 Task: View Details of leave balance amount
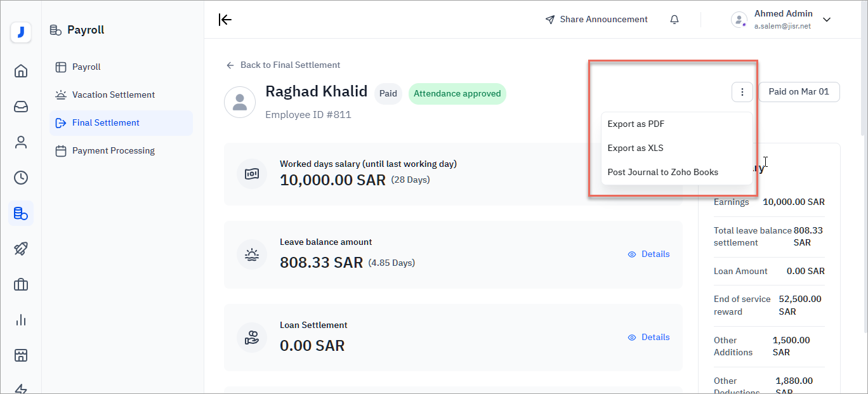(x=649, y=254)
